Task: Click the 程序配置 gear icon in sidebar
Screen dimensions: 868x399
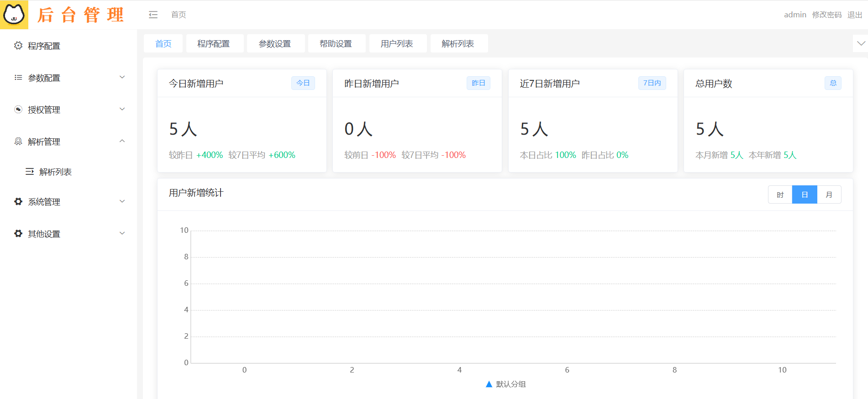Action: coord(18,46)
